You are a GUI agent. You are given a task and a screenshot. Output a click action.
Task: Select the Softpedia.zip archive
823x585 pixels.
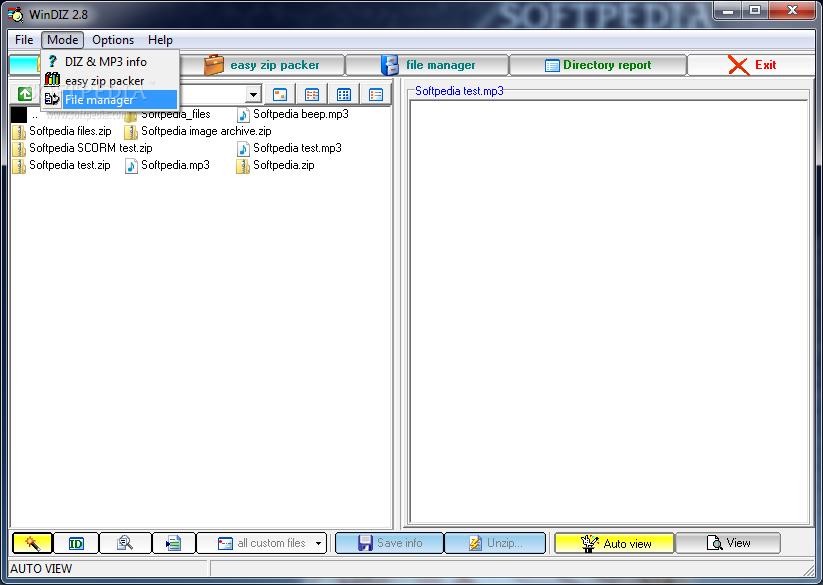pos(276,165)
